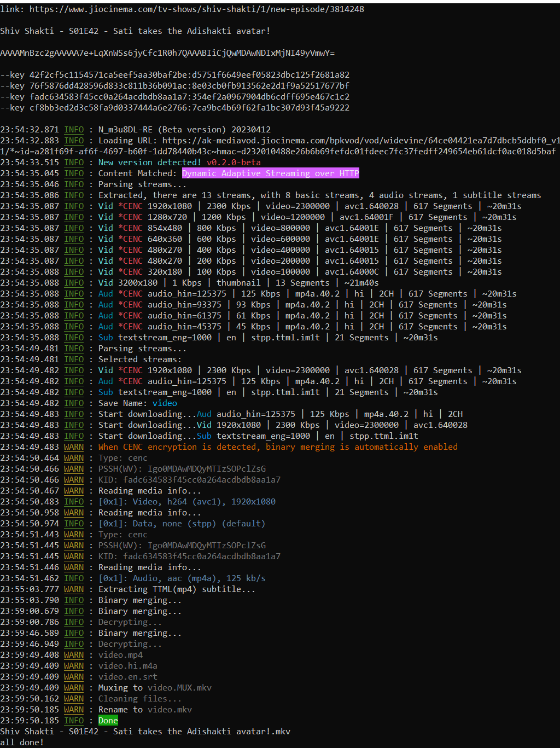Click the video.en.srt filename
560x748 pixels.
tap(127, 677)
